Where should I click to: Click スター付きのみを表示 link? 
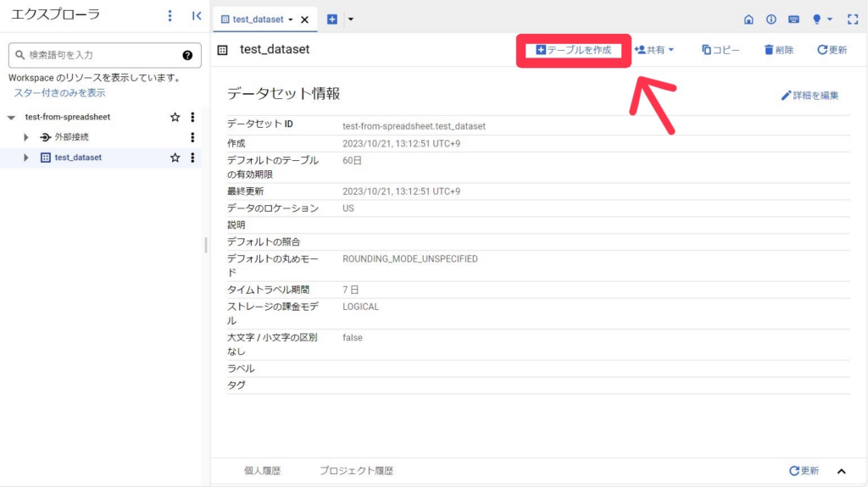pyautogui.click(x=59, y=92)
